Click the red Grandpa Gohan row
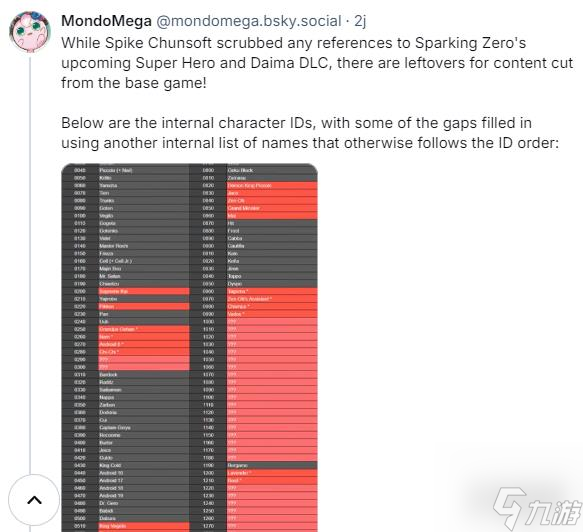The height and width of the screenshot is (532, 583). point(144,329)
